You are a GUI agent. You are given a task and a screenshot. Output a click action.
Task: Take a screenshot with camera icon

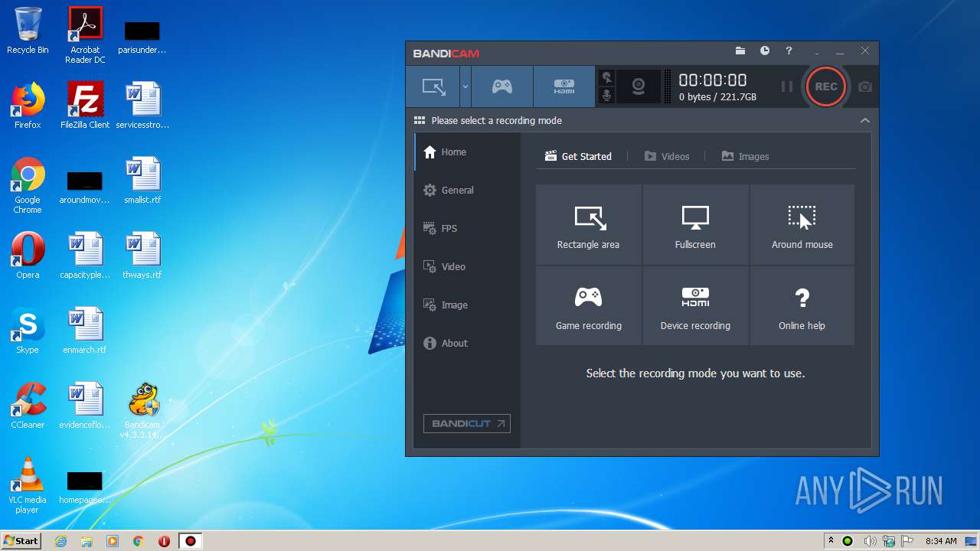[x=865, y=86]
